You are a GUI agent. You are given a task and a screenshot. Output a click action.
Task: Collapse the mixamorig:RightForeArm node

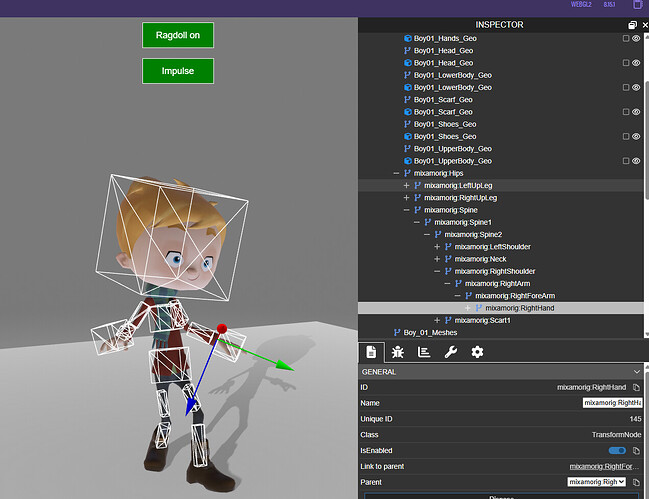[x=457, y=296]
